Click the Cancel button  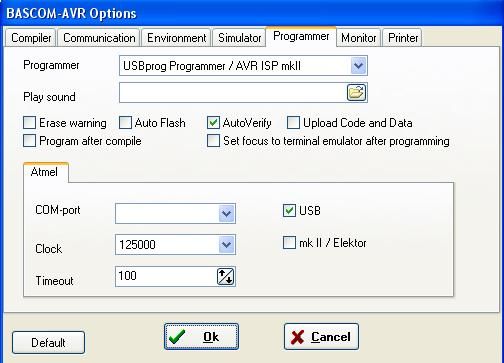click(321, 337)
